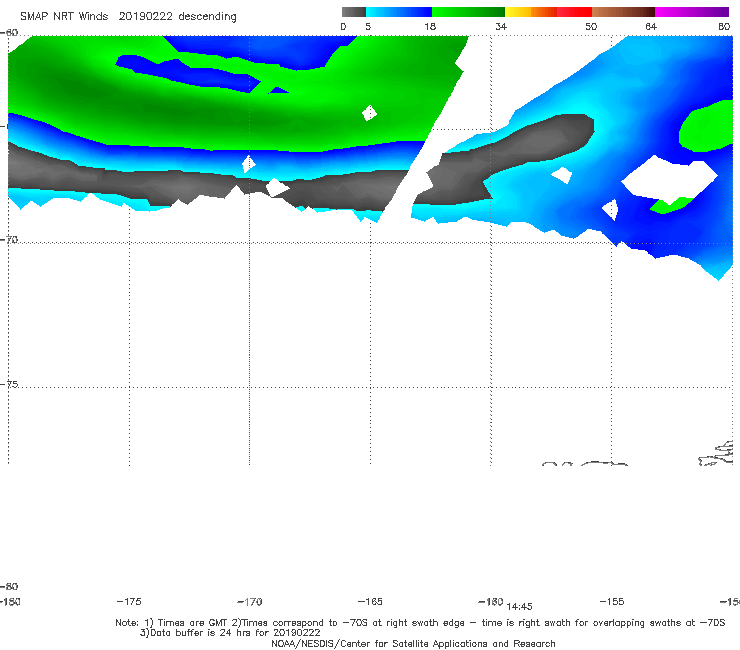Image resolution: width=740 pixels, height=650 pixels.
Task: Click the coastline outline at the map's lower right
Action: pyautogui.click(x=716, y=454)
